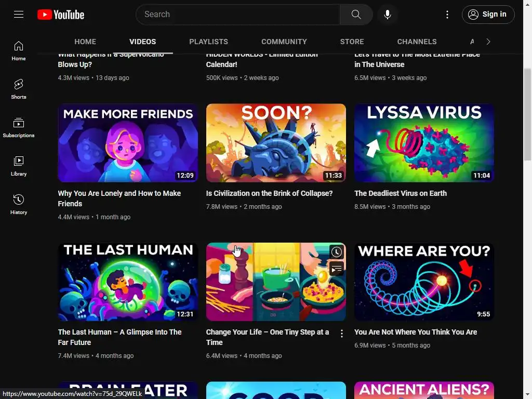Click title Why You Are Lonely and How to Make Friends
This screenshot has width=532, height=399.
click(x=119, y=198)
